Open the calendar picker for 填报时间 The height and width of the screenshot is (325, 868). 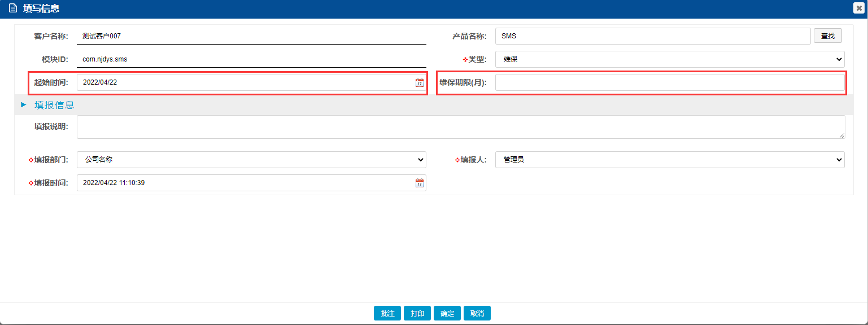click(420, 183)
